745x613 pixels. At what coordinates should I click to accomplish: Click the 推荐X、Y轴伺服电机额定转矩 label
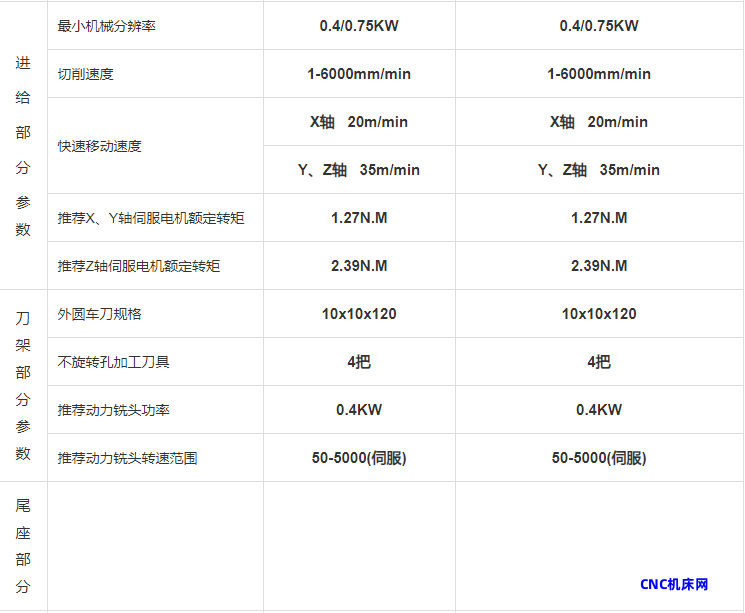(151, 218)
